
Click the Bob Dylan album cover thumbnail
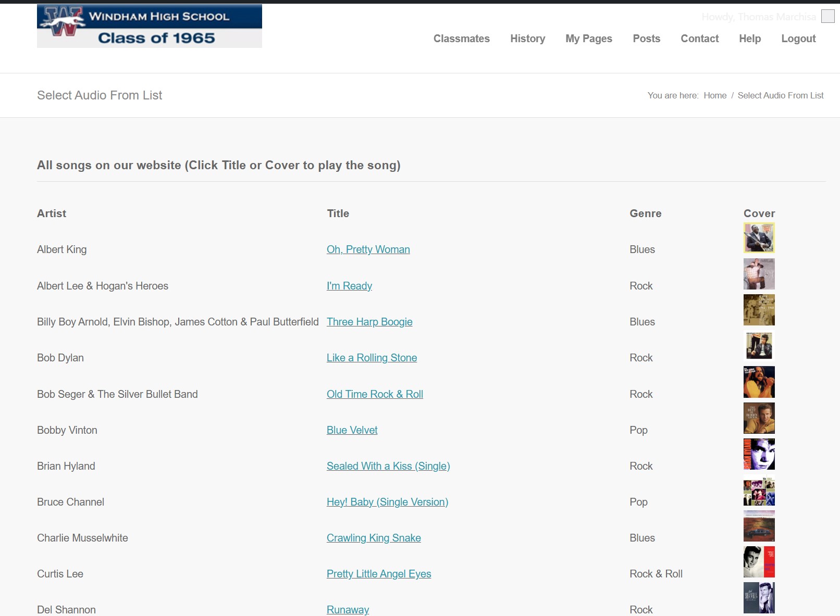tap(759, 346)
